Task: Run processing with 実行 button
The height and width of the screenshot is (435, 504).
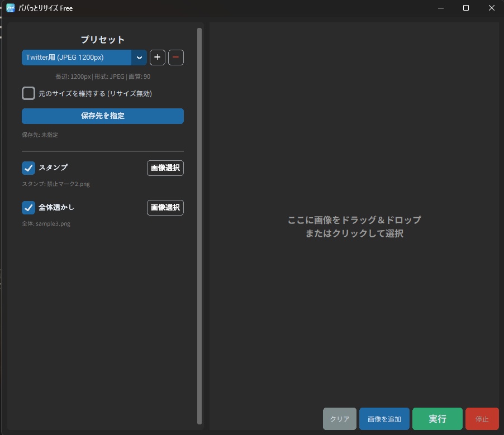Action: click(438, 419)
